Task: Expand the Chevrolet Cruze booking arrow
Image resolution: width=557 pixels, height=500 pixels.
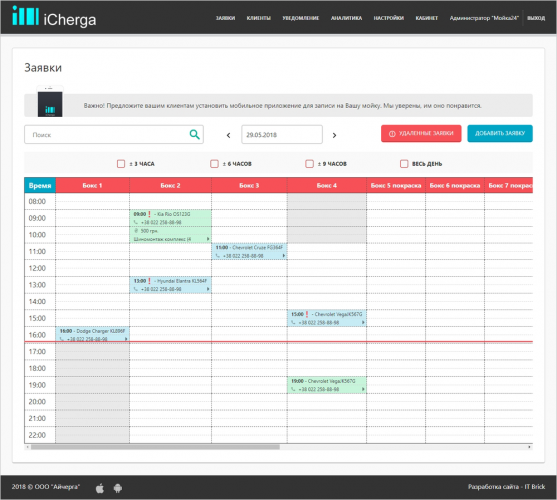Action: click(283, 256)
